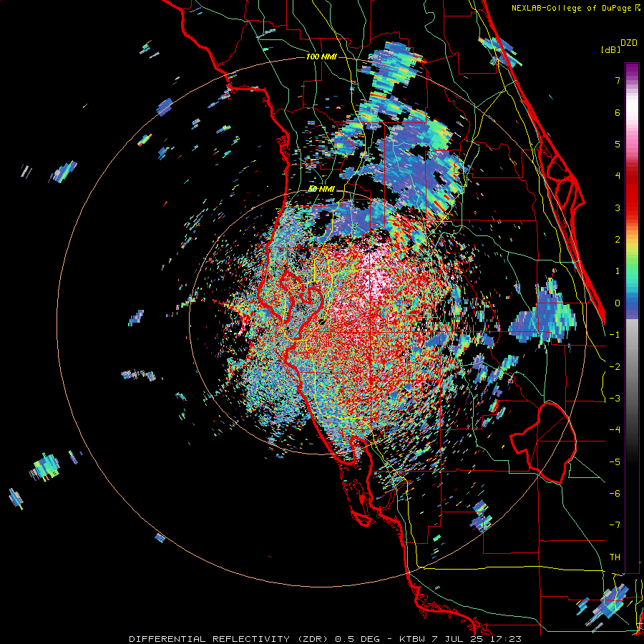This screenshot has height=644, width=644.
Task: Click the -5 value on the scale
Action: pos(615,462)
